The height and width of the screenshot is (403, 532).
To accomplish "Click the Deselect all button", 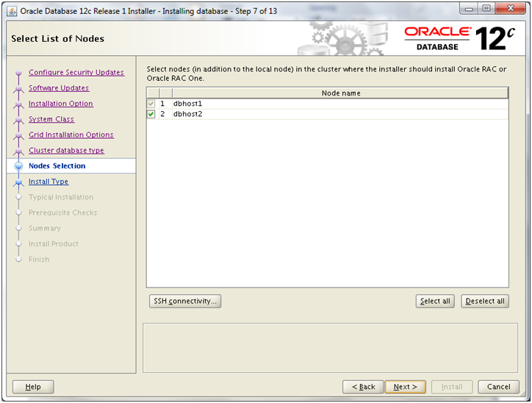I will [x=485, y=301].
